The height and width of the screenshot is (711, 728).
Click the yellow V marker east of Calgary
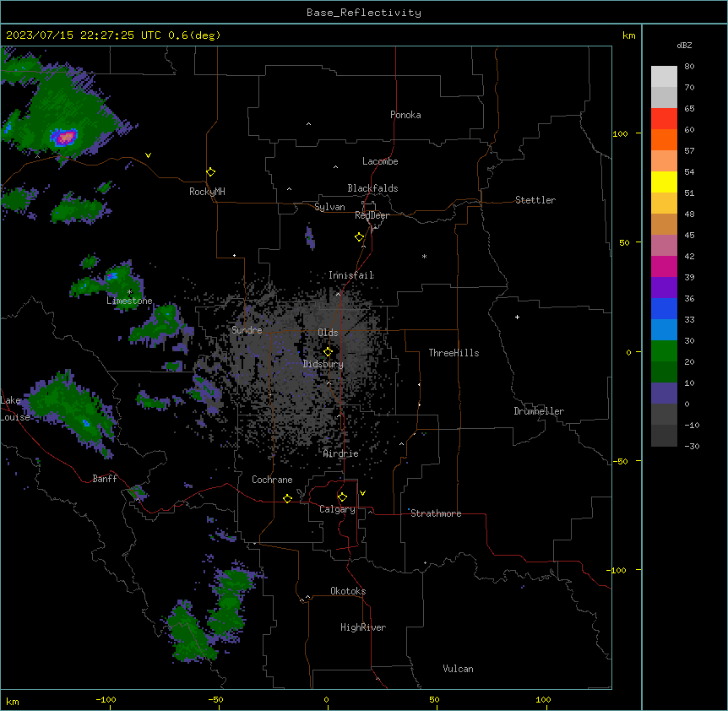tap(362, 493)
